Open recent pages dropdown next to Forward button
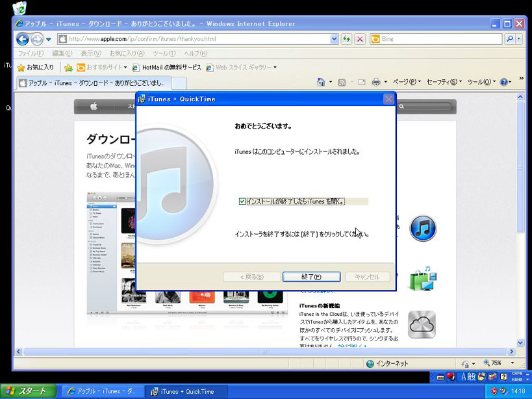 point(49,40)
